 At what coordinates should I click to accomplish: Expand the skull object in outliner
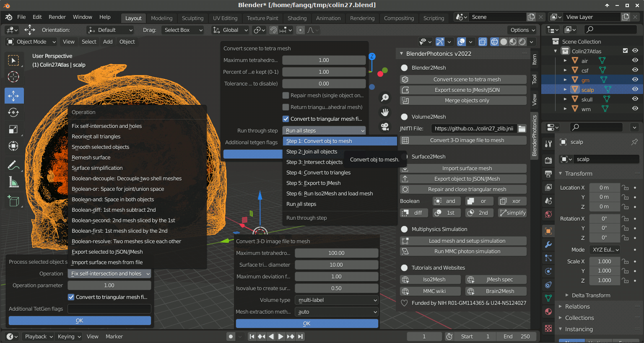(565, 99)
